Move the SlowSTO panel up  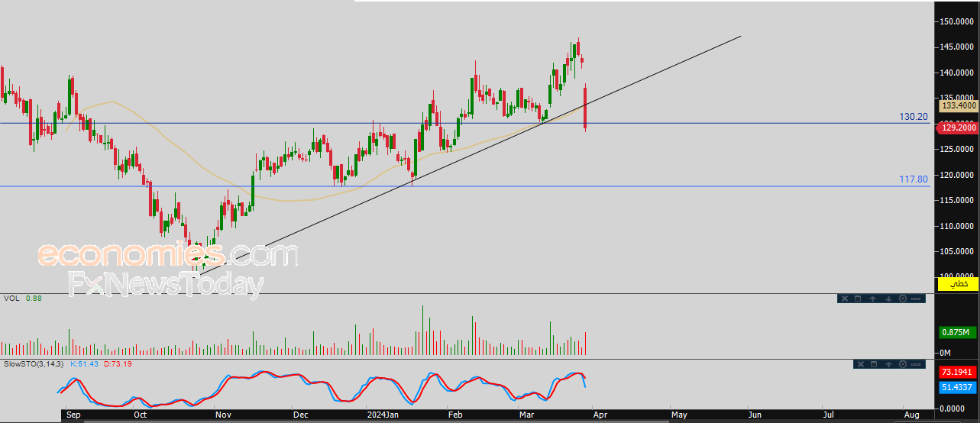(888, 364)
